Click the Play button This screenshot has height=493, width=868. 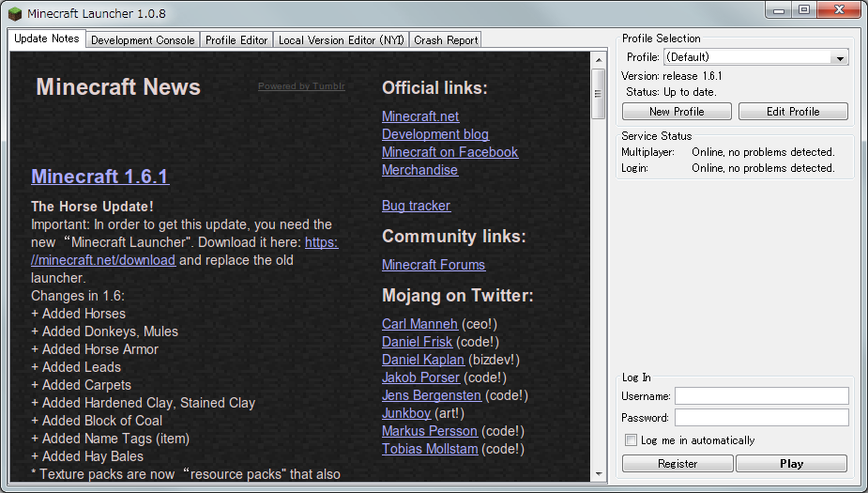point(792,464)
